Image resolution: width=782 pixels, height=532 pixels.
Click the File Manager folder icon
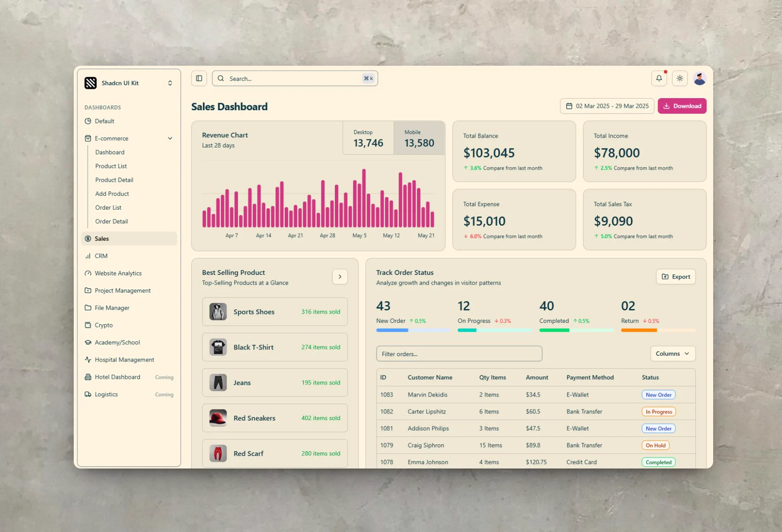click(88, 308)
